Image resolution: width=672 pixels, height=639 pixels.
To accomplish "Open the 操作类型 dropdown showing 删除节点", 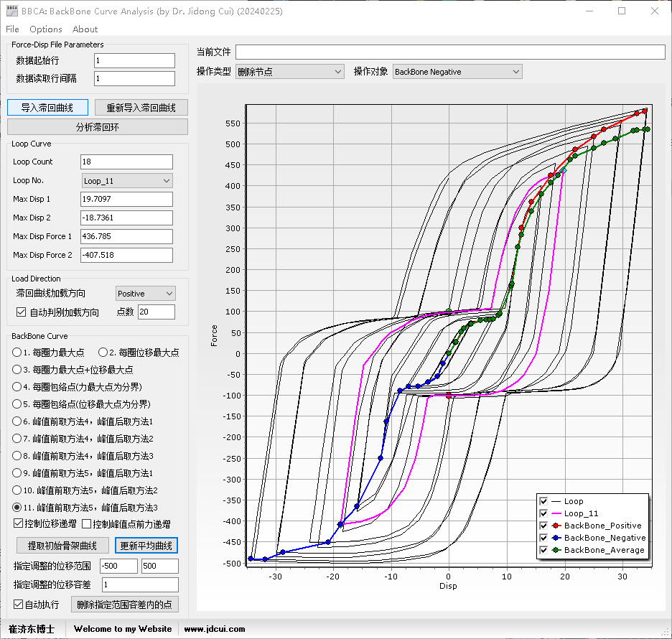I will (x=290, y=72).
